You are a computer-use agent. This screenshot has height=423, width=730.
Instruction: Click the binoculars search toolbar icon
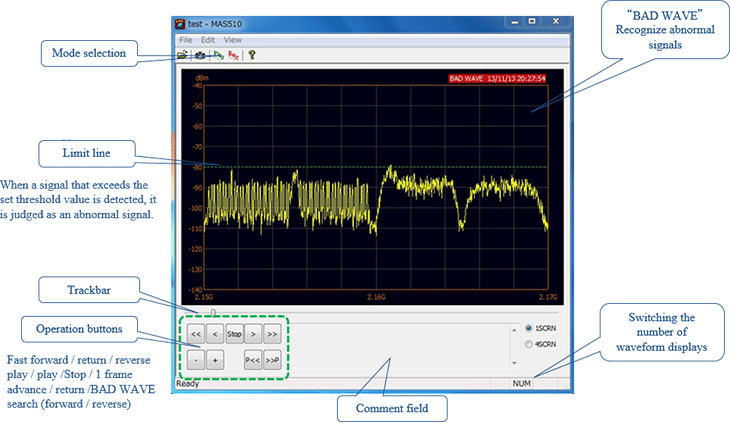tap(200, 55)
